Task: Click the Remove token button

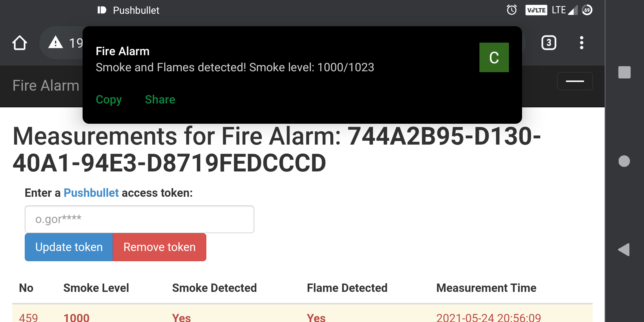Action: [x=159, y=247]
